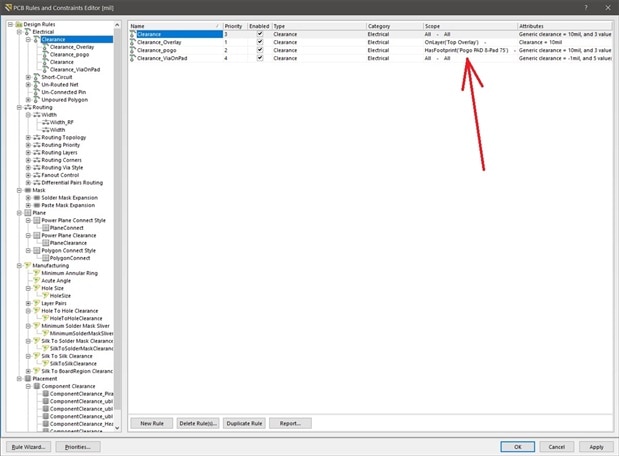Open the Report button
619x456 pixels.
pos(290,423)
